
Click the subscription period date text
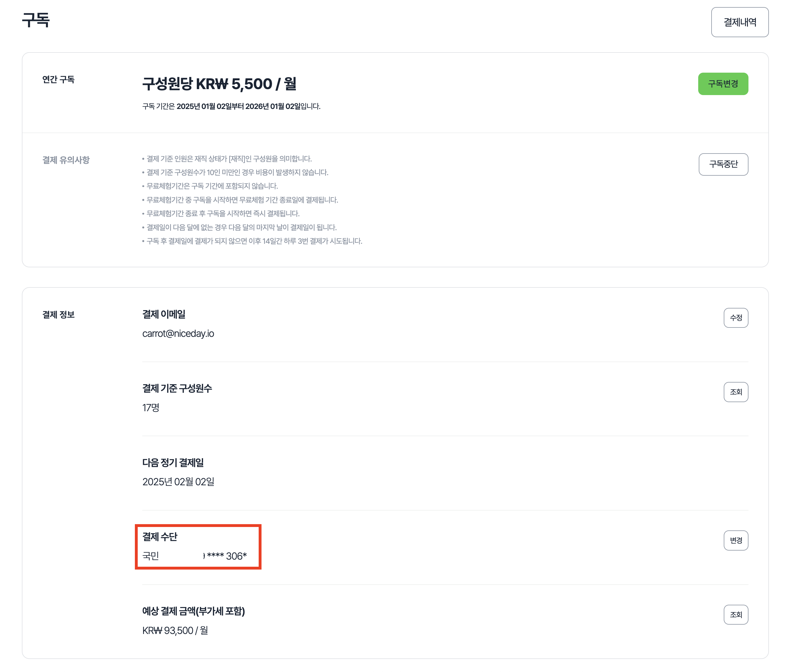[231, 106]
